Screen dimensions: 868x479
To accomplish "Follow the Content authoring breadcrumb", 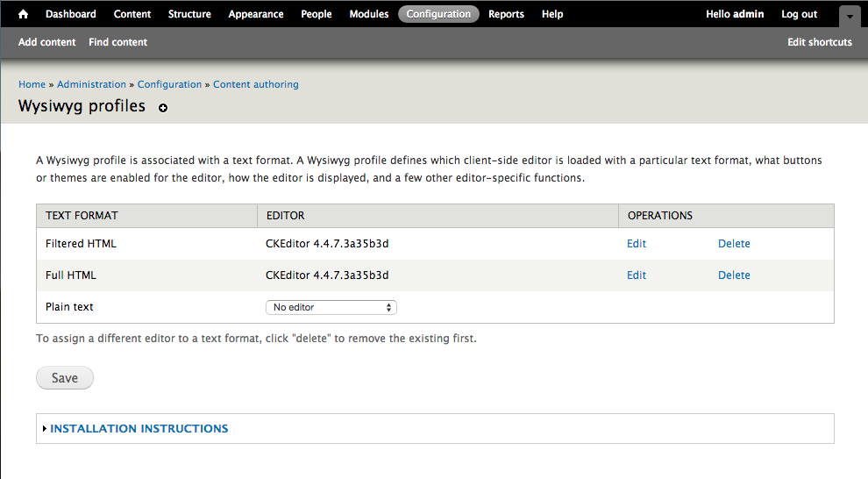I will tap(256, 84).
